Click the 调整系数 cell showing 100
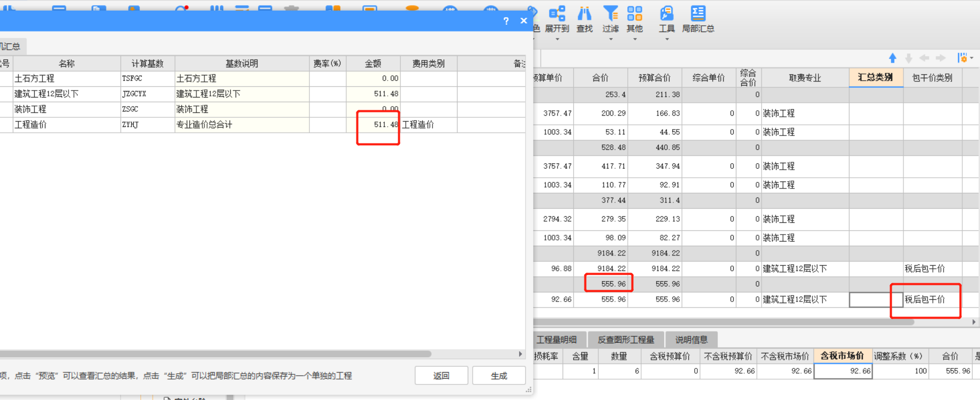The height and width of the screenshot is (400, 980). pyautogui.click(x=901, y=371)
